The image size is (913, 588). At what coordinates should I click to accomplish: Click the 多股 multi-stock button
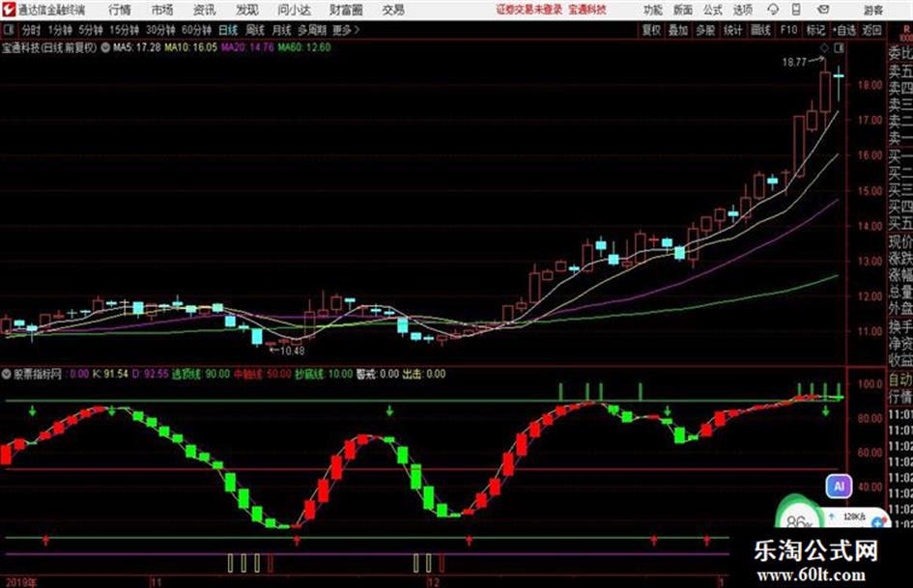coord(705,30)
